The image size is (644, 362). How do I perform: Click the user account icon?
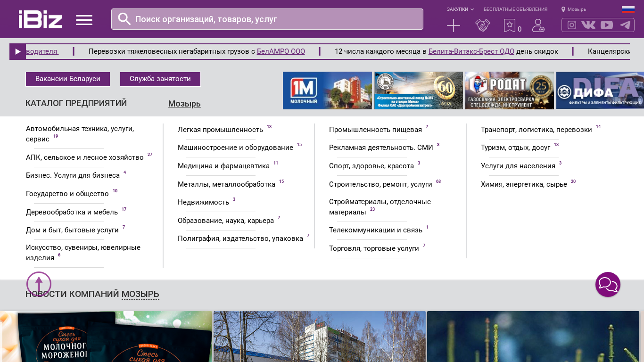coord(538,25)
